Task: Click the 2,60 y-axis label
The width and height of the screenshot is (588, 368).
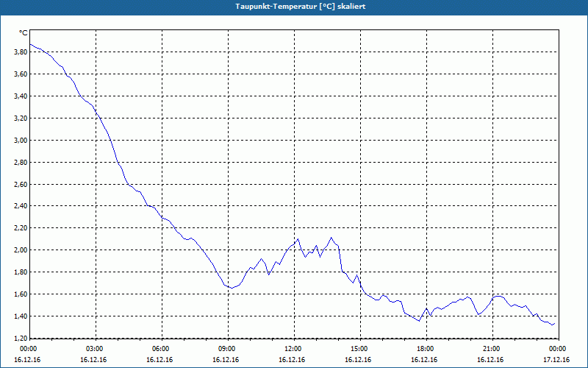Action: pos(21,185)
